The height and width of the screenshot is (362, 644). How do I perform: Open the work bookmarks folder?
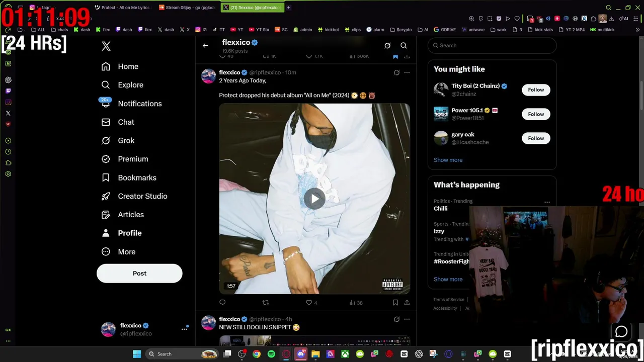pyautogui.click(x=498, y=30)
